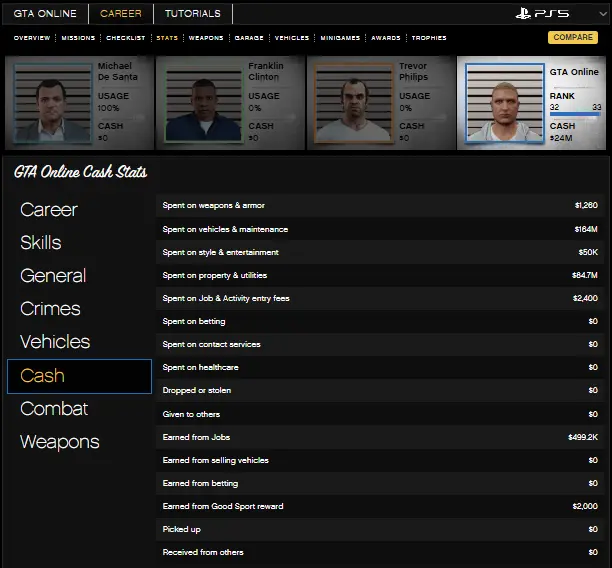This screenshot has height=568, width=612.
Task: Open the GTA ONLINE tab
Action: pos(45,14)
